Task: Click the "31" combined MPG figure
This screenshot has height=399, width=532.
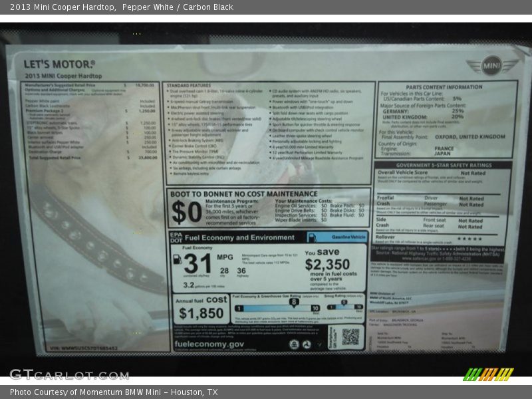Action: click(x=198, y=263)
